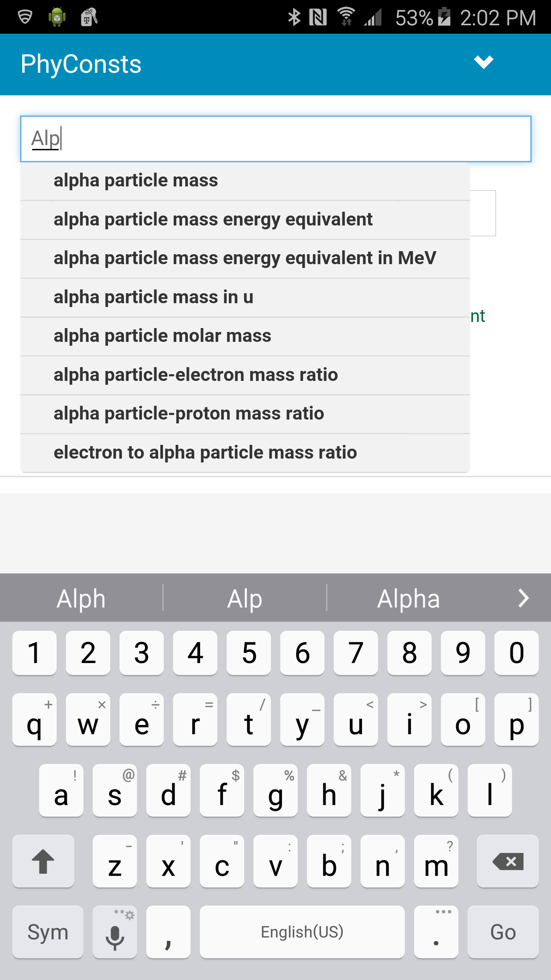Image resolution: width=551 pixels, height=980 pixels.
Task: Open the PhyConsts header dropdown chevron
Action: (x=483, y=62)
